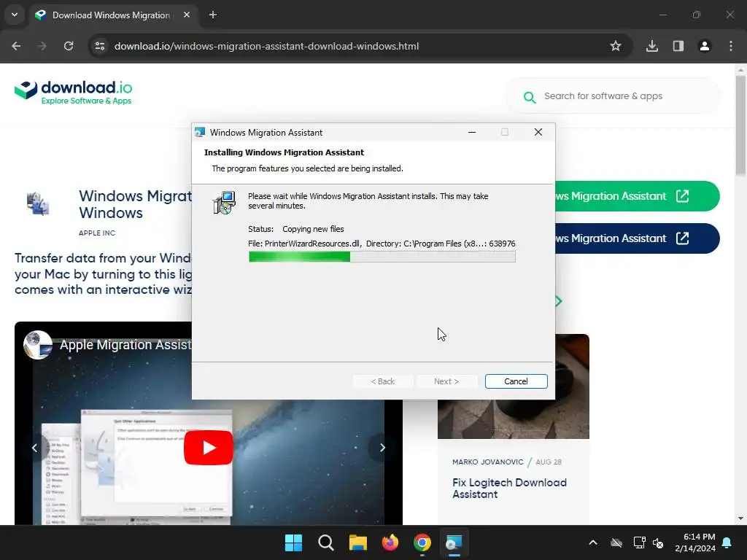
Task: Go back in Chrome
Action: (x=16, y=46)
